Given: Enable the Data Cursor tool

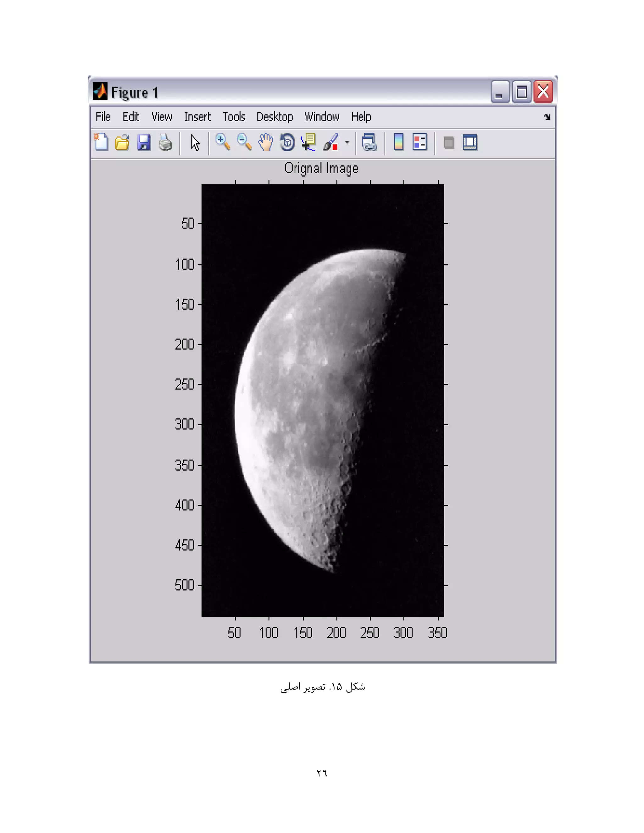Looking at the screenshot, I should (308, 142).
